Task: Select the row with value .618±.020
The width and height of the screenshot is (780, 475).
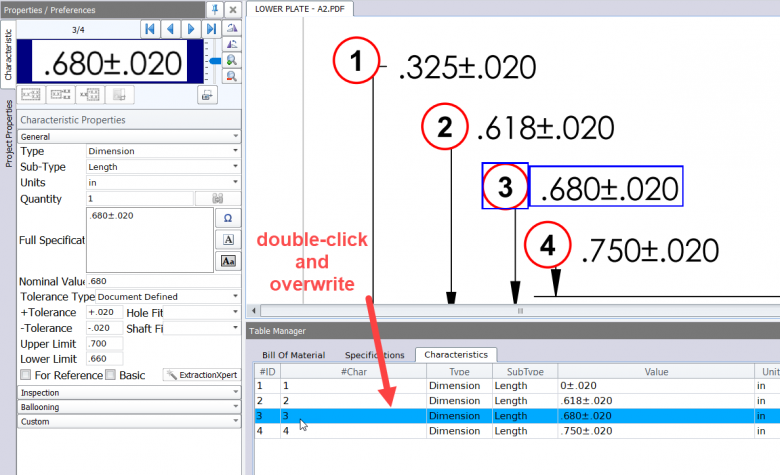Action: [x=517, y=400]
